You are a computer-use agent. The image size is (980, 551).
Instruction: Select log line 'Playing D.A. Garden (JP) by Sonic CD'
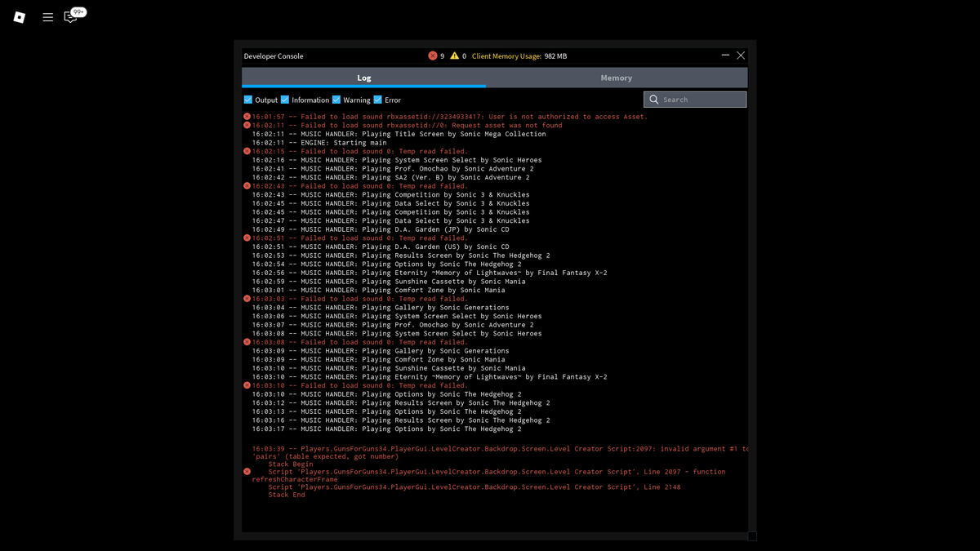[381, 229]
